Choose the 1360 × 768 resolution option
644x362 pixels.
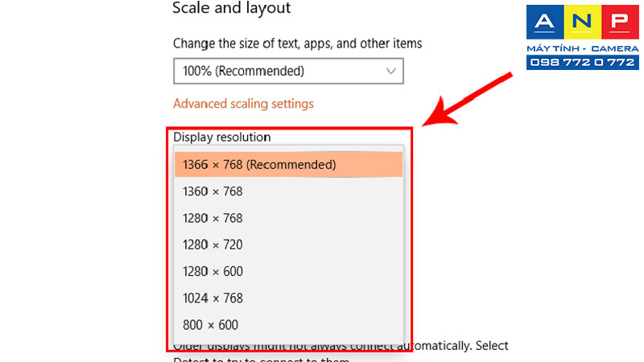288,191
